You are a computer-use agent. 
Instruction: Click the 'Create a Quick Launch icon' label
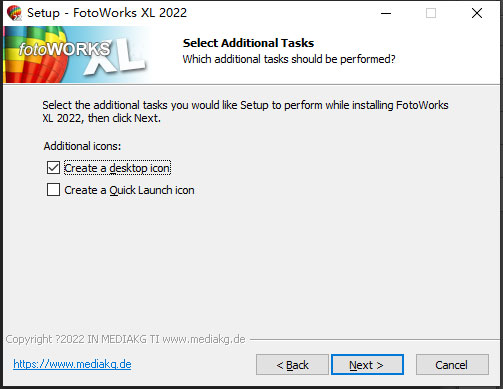point(129,190)
